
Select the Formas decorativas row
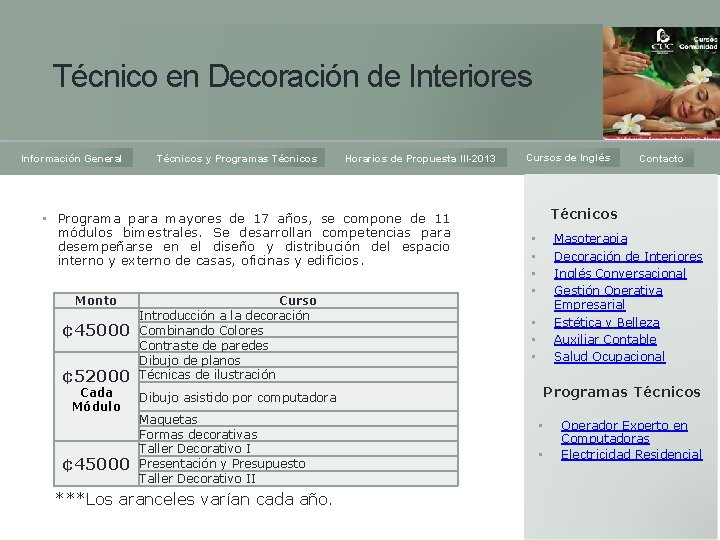pyautogui.click(x=298, y=434)
